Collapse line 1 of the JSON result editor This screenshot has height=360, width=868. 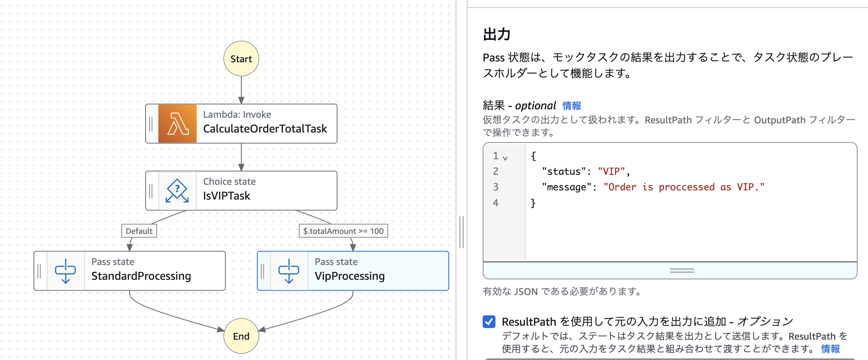[506, 157]
